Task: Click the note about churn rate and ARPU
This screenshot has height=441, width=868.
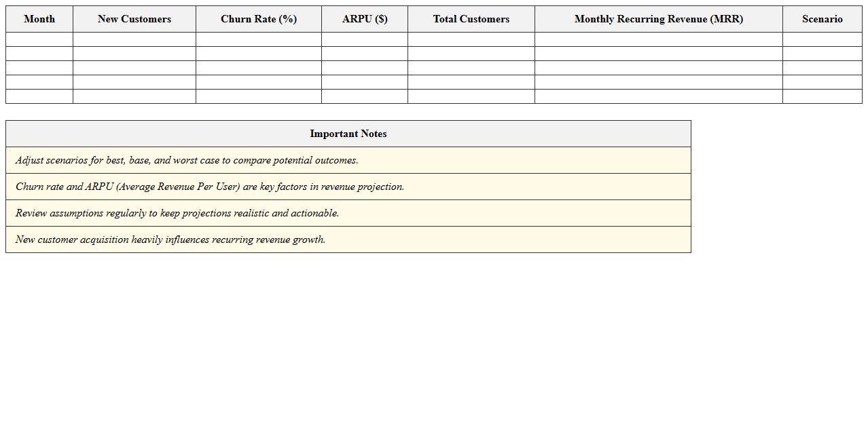Action: click(210, 187)
